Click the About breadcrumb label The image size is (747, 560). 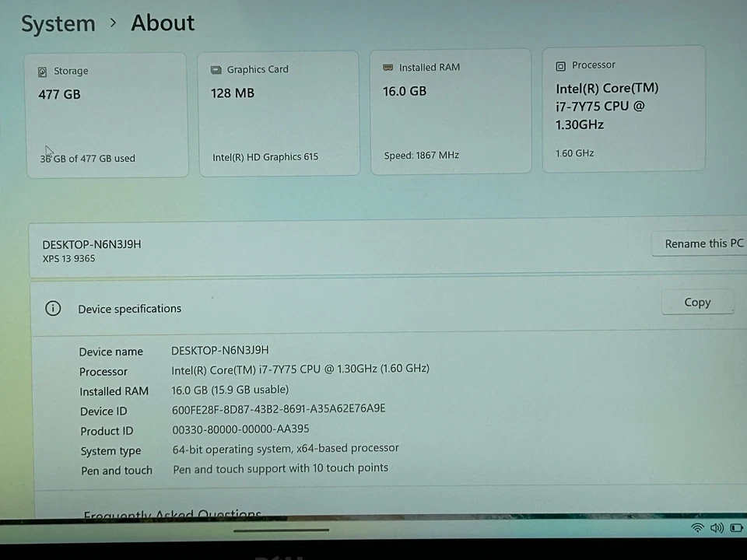tap(162, 23)
